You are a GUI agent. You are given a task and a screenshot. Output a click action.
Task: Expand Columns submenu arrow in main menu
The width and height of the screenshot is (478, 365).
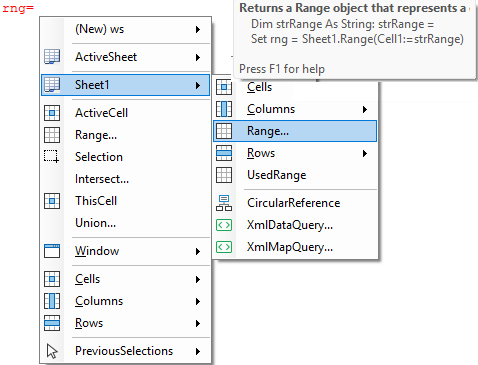pyautogui.click(x=198, y=301)
